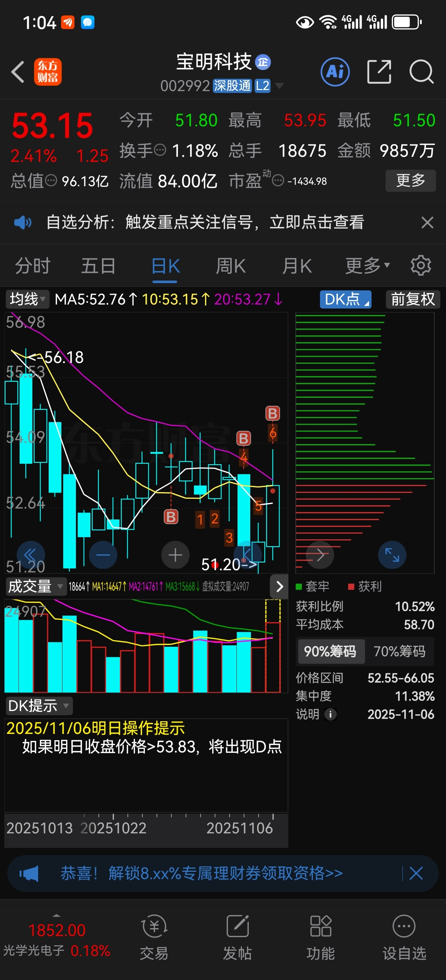Switch to 五日 tab

(x=98, y=265)
